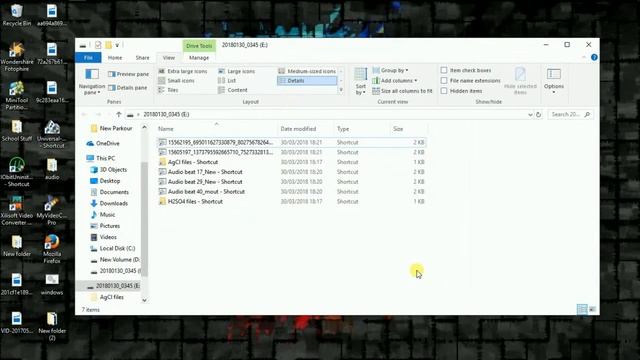
Task: Switch to large thumbnails status icon
Action: tap(592, 309)
